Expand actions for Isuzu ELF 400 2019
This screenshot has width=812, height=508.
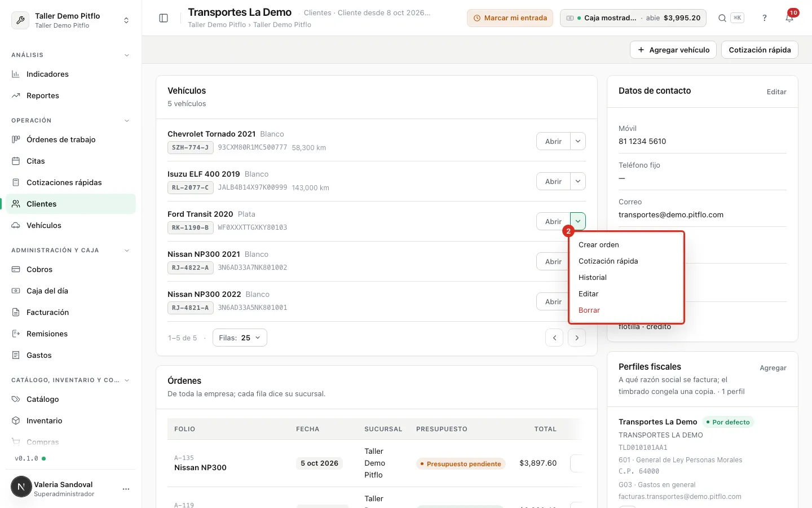[578, 181]
